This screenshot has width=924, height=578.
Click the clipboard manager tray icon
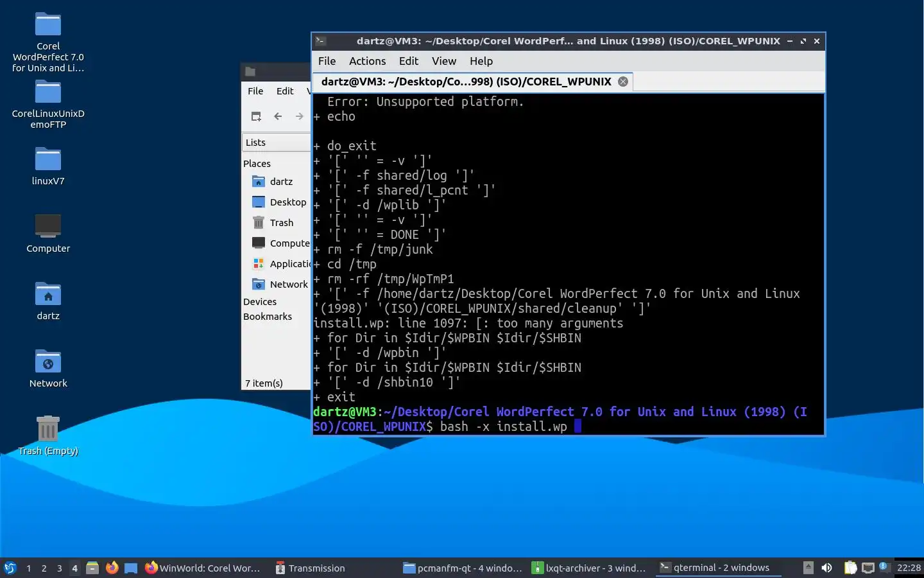(850, 568)
